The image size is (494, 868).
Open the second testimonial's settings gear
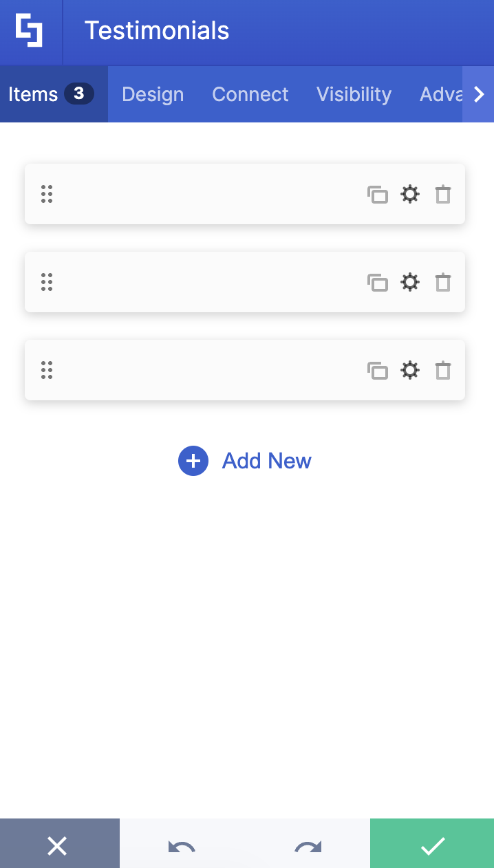(410, 282)
